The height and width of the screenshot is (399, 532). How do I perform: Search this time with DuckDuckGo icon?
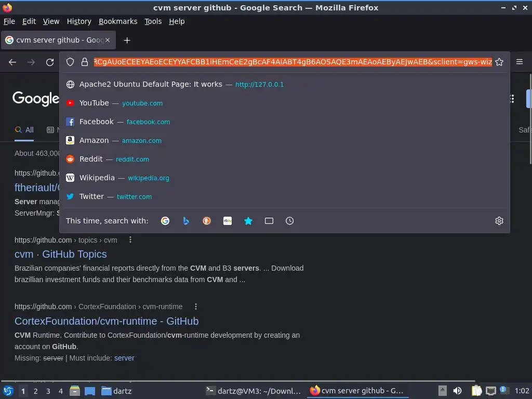click(x=207, y=221)
